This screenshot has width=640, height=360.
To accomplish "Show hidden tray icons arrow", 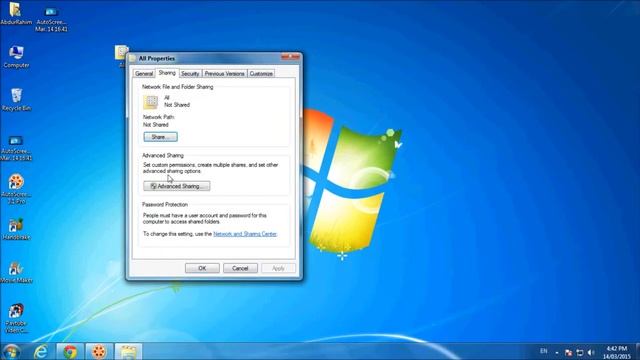I will [557, 352].
